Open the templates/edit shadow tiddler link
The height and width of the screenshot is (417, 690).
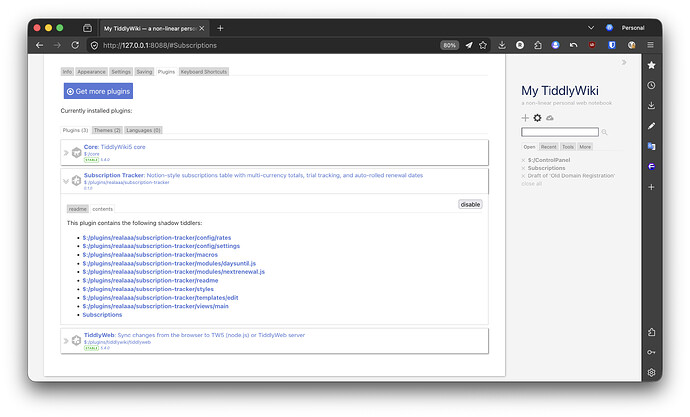pyautogui.click(x=160, y=297)
